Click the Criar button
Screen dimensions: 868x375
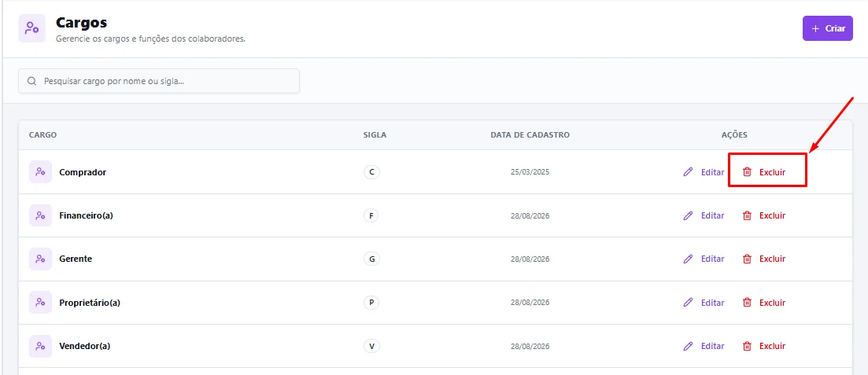[x=828, y=28]
